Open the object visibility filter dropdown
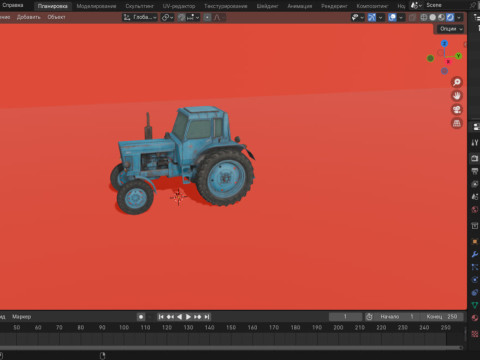The height and width of the screenshot is (360, 480). [357, 17]
